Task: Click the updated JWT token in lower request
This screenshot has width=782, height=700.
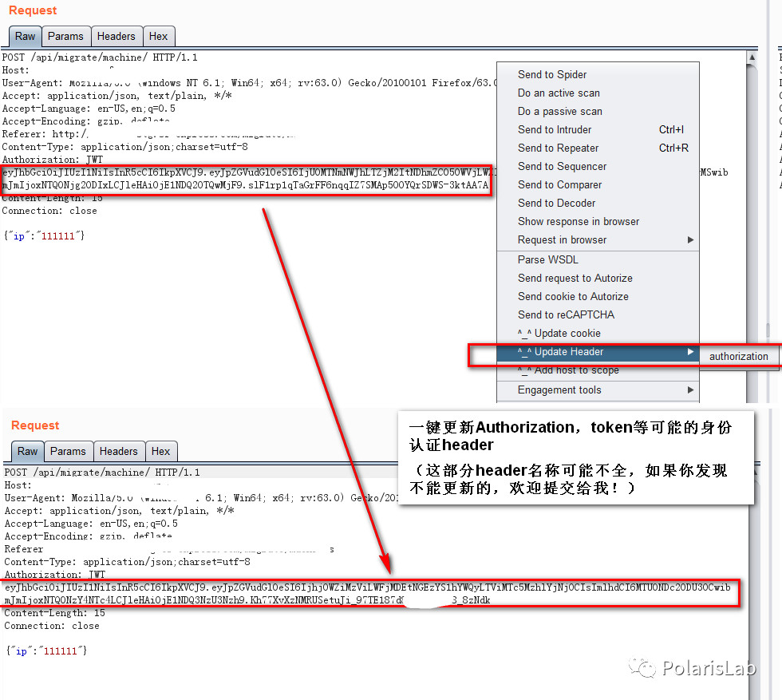Action: click(368, 594)
